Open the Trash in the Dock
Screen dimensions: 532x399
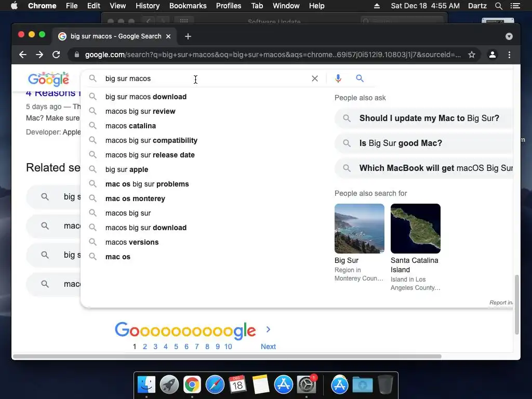(385, 385)
